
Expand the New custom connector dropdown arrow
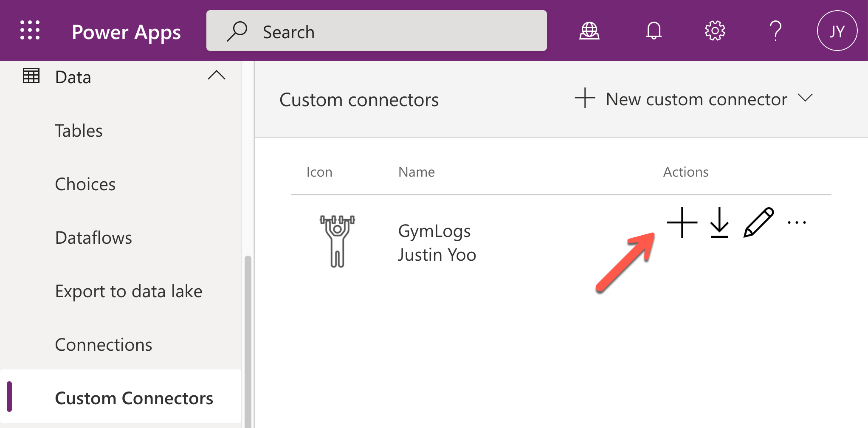coord(805,98)
